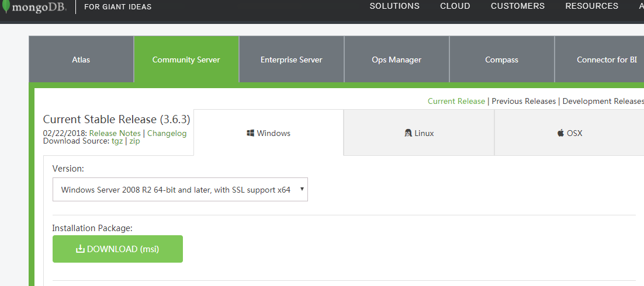The height and width of the screenshot is (286, 644).
Task: Open the CLOUD menu
Action: pos(455,6)
